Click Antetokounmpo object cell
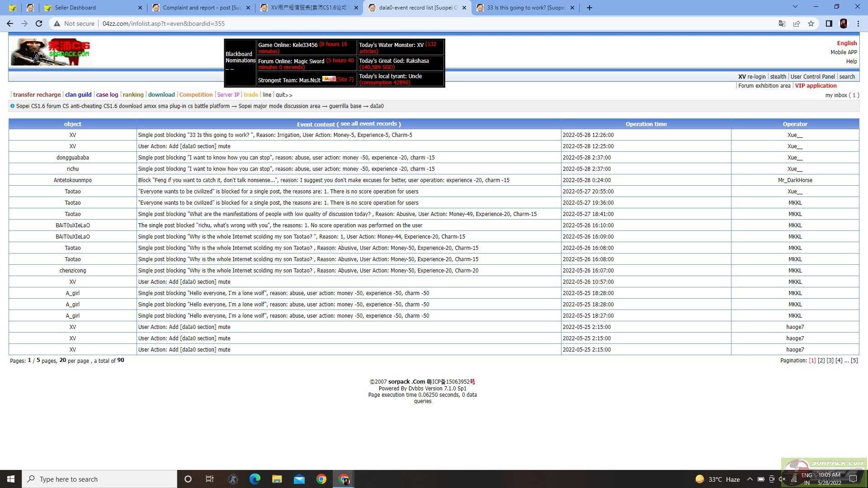This screenshot has height=488, width=868. pos(73,180)
